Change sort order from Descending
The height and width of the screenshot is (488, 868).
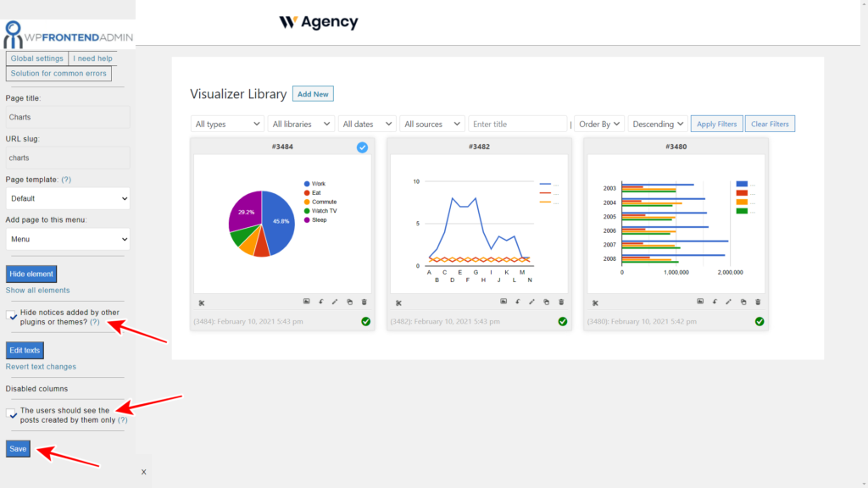point(658,123)
